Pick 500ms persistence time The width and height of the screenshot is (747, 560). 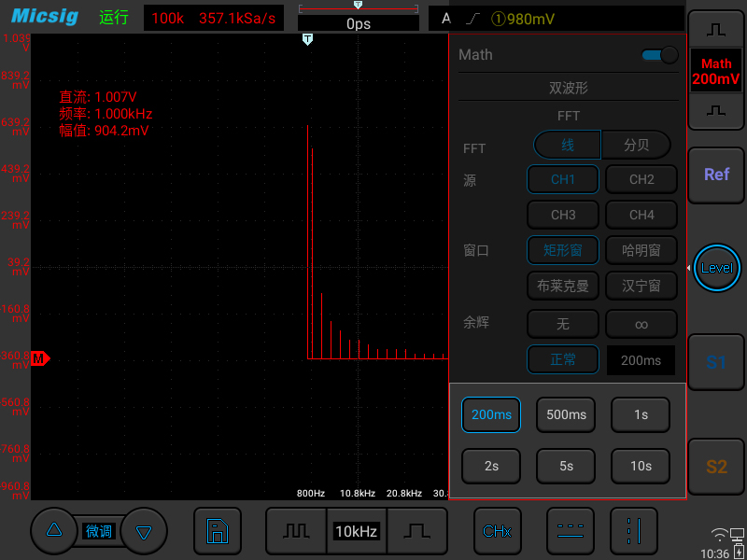click(x=566, y=414)
